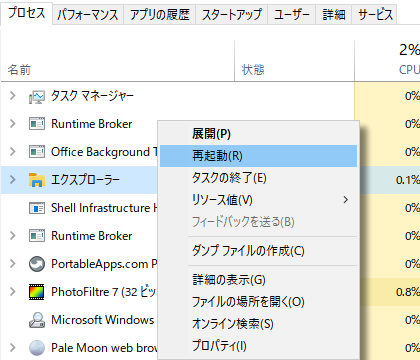Click the PortableApps.com process icon
Screen dimensions: 420x360
coord(37,264)
